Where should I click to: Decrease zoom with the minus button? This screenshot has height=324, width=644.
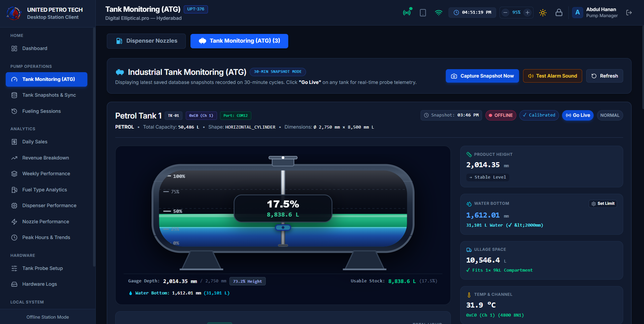tap(505, 13)
